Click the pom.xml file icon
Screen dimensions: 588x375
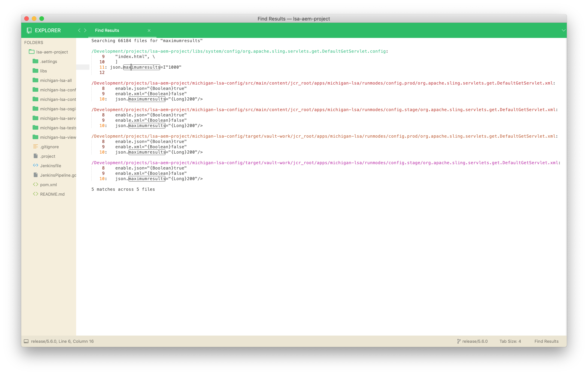pos(35,185)
